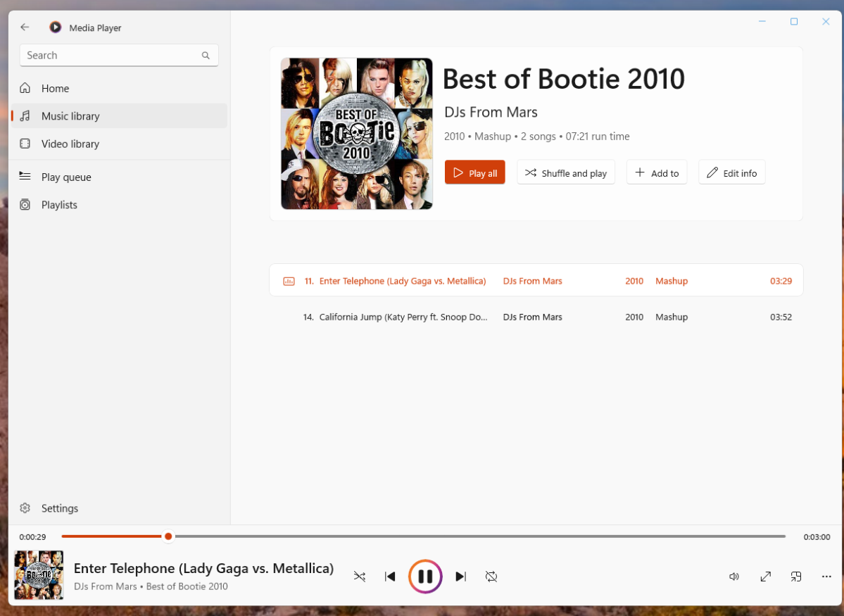The image size is (844, 616).
Task: Click the Play all button
Action: 474,172
